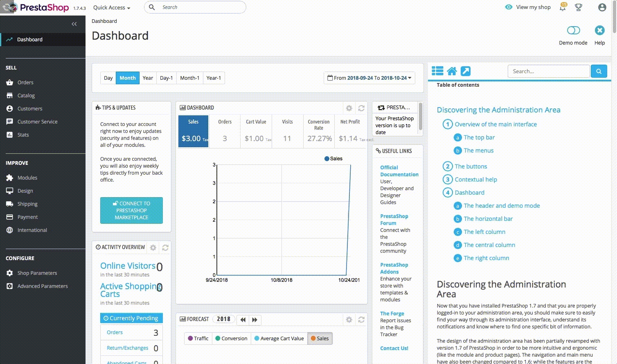Open the date range picker dropdown
Screen dimensions: 617x364
click(x=369, y=78)
